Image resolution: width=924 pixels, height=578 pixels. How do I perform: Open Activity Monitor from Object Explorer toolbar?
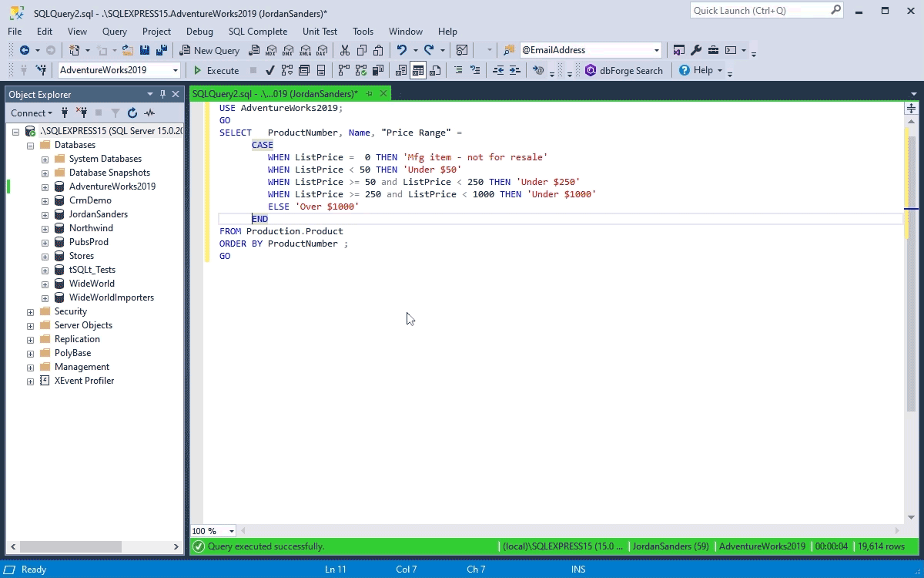[149, 113]
